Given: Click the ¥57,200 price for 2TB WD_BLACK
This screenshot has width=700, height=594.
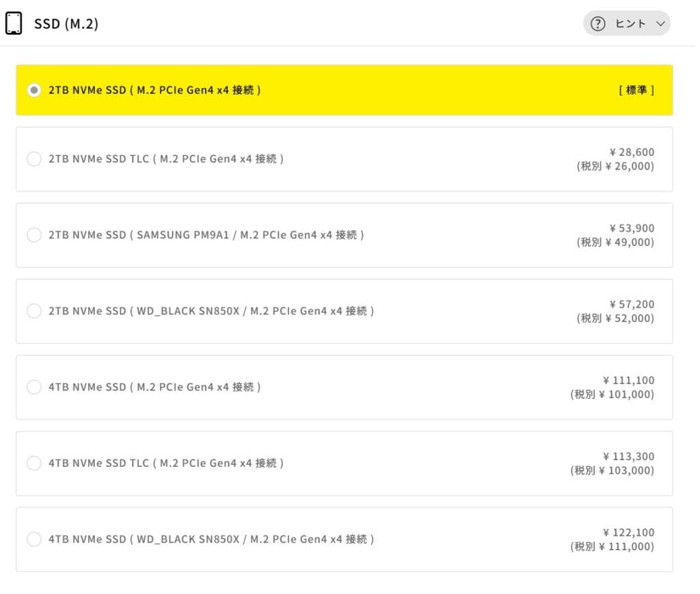Looking at the screenshot, I should click(632, 303).
